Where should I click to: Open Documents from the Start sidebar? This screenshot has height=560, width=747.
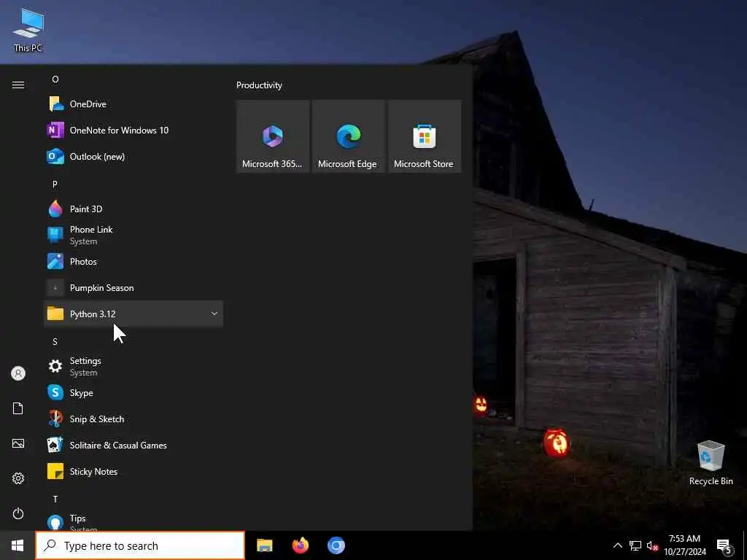18,408
